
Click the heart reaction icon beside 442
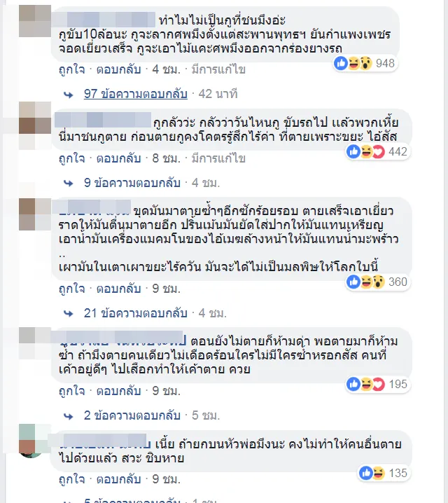pos(378,151)
